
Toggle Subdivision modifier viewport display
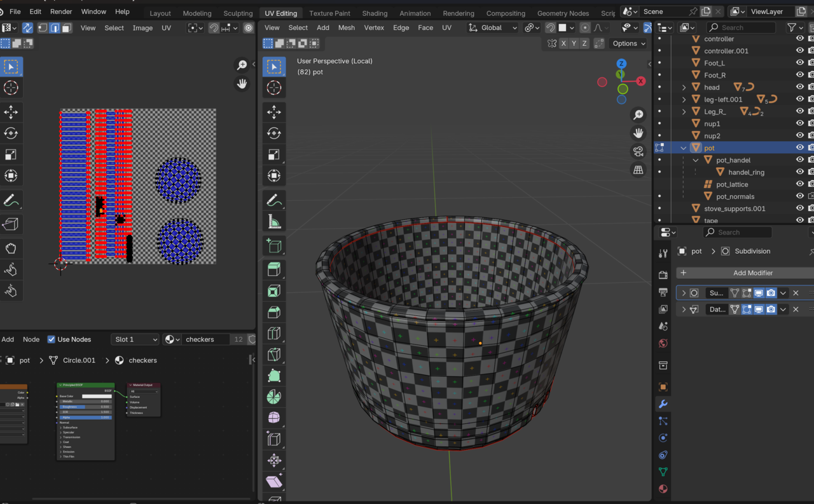tap(759, 293)
